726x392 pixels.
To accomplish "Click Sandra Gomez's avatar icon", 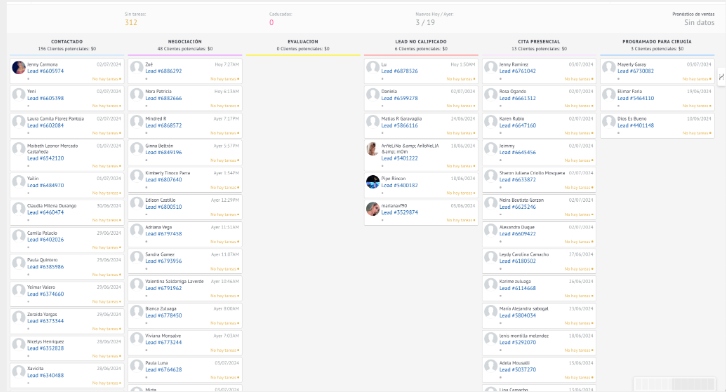I will coord(137,258).
